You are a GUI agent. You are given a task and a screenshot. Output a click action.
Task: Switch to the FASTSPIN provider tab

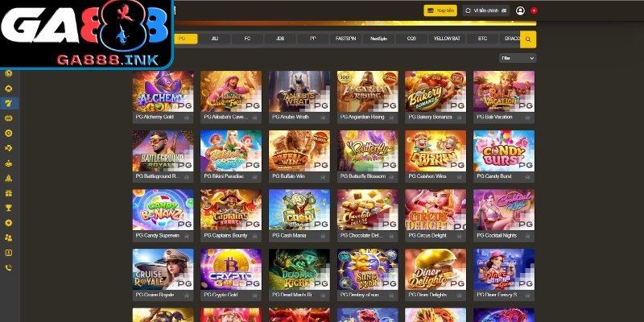346,39
